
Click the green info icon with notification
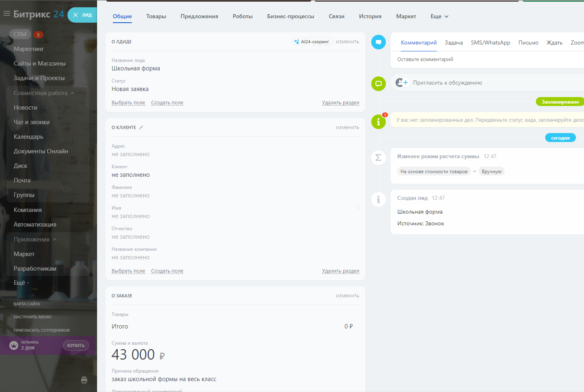(379, 121)
